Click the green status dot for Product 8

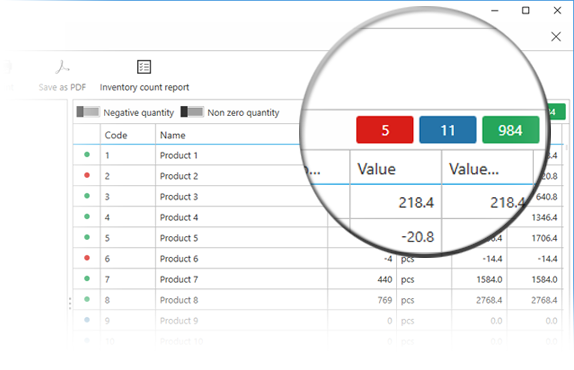[x=87, y=299]
